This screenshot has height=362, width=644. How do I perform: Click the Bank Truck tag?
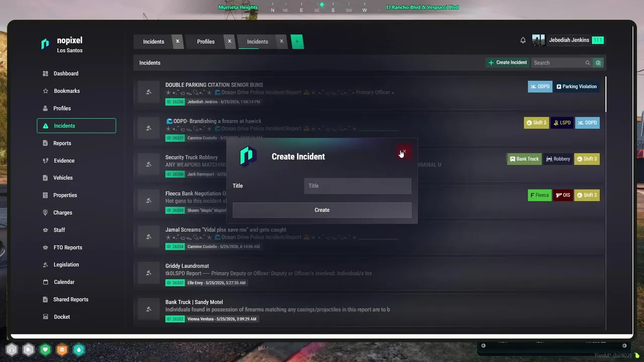pyautogui.click(x=524, y=159)
